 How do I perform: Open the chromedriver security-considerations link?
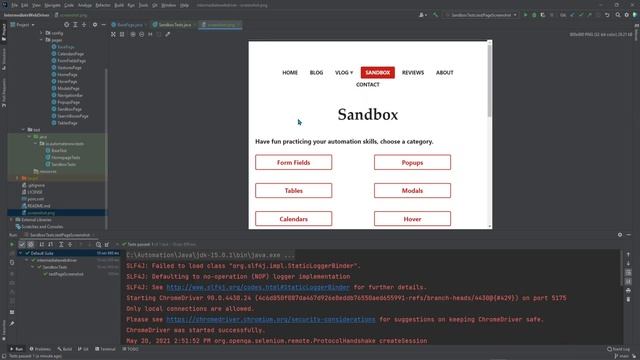pos(271,319)
